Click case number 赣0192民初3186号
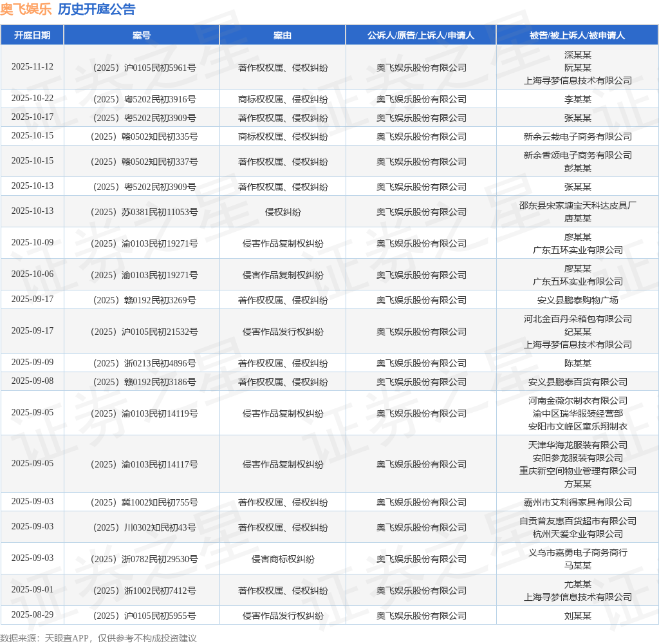659x644 pixels. coord(144,382)
